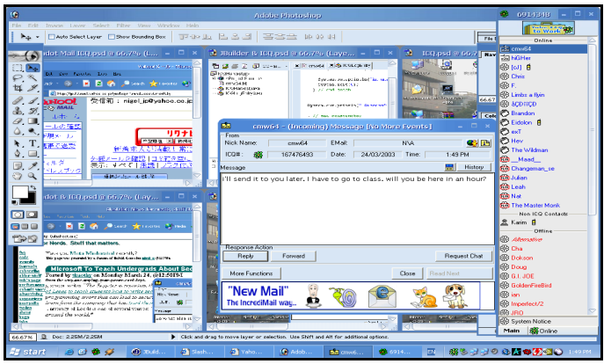Switch to the Main tab in ICQ

[511, 331]
